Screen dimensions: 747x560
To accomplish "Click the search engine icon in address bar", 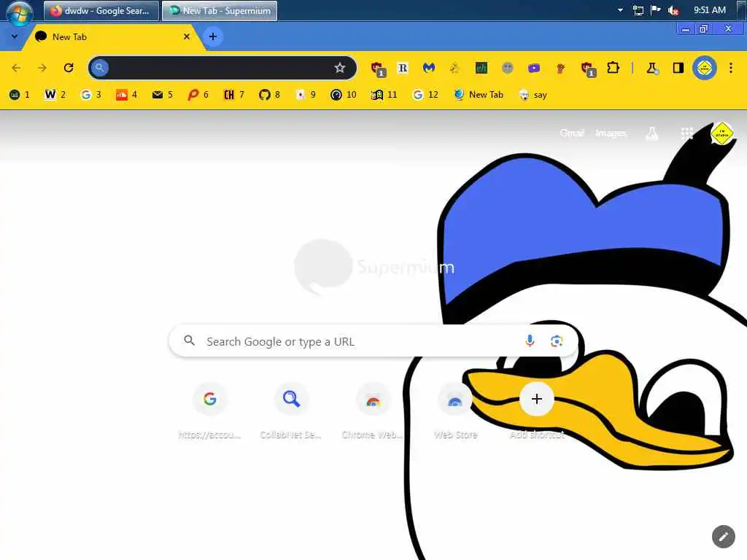I will [x=99, y=68].
